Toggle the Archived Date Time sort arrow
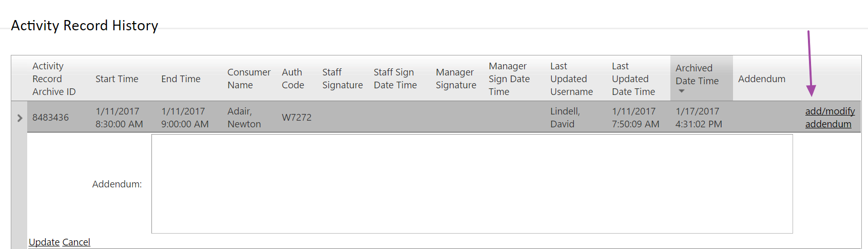Image resolution: width=868 pixels, height=249 pixels. (682, 91)
